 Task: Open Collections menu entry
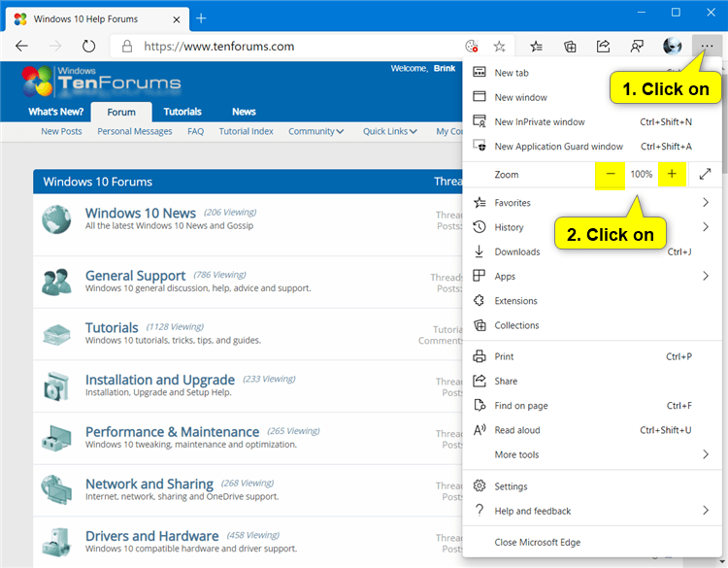click(x=592, y=325)
